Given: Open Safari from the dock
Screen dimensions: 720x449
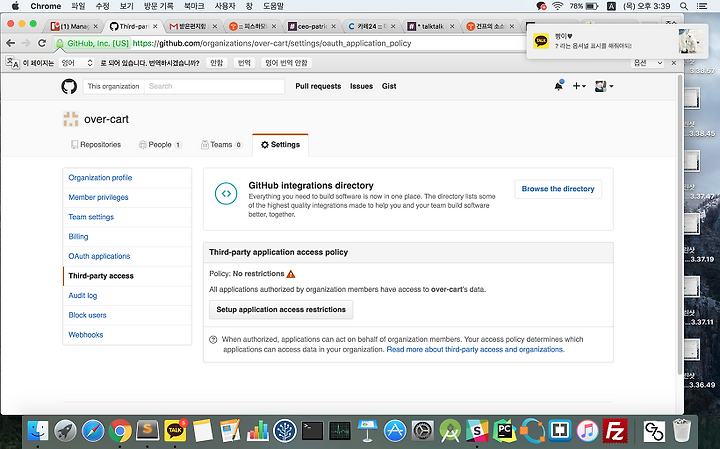Looking at the screenshot, I should click(93, 431).
